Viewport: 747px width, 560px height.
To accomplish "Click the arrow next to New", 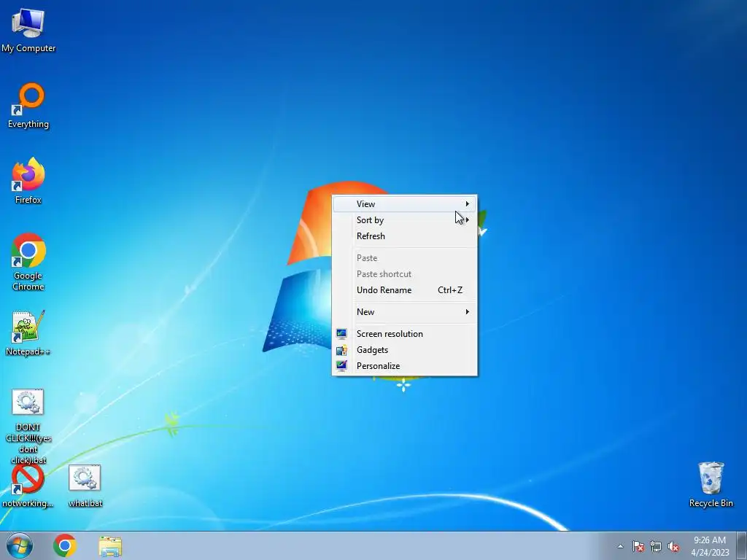I will point(468,312).
